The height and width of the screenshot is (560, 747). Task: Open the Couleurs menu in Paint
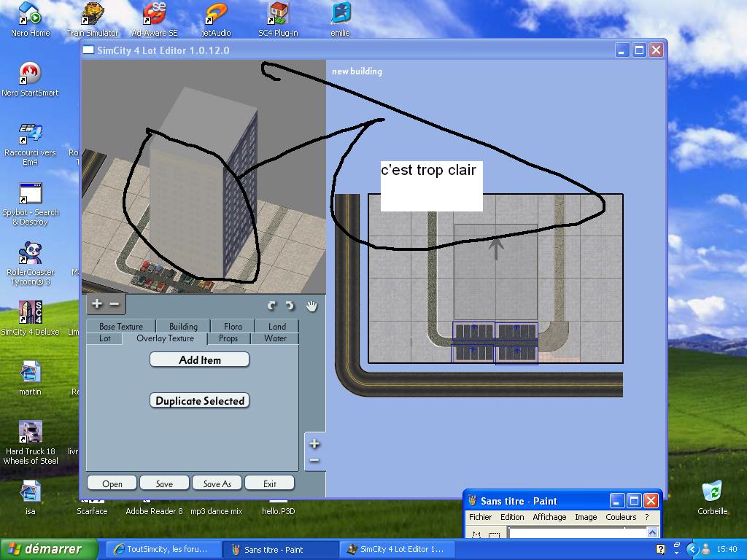click(621, 517)
